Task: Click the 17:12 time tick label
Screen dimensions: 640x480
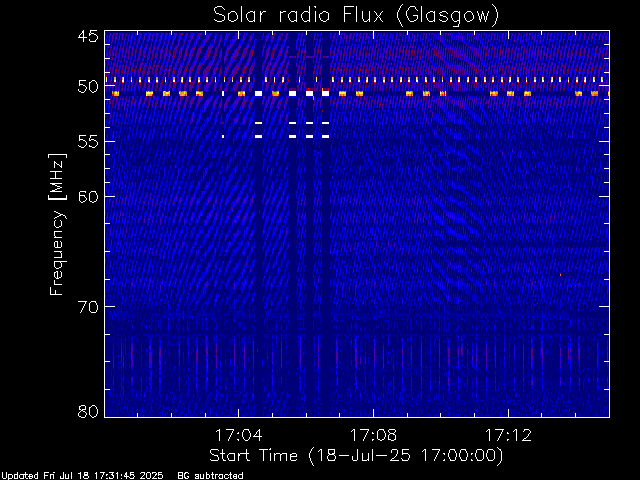Action: pos(508,435)
